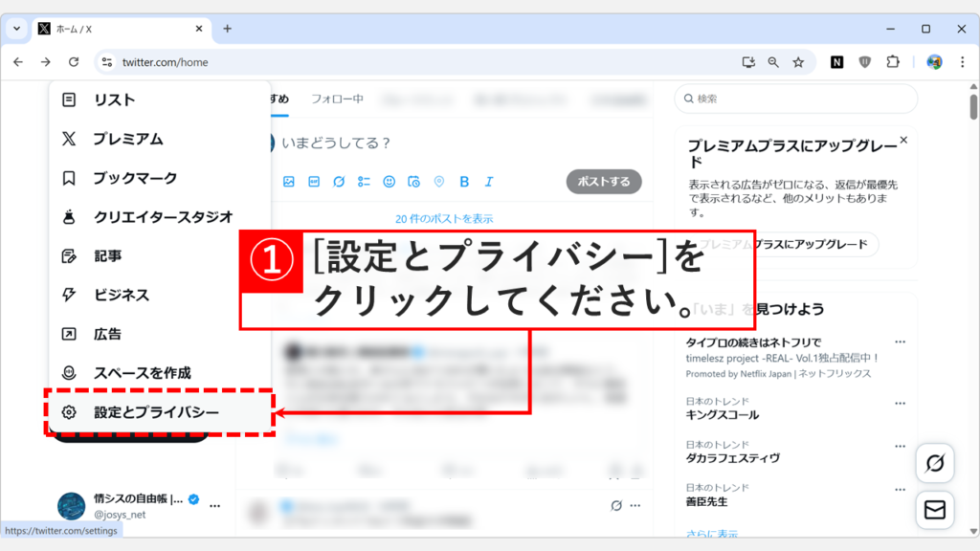Toggle bold formatting in the composer
The image size is (980, 551).
(x=464, y=181)
